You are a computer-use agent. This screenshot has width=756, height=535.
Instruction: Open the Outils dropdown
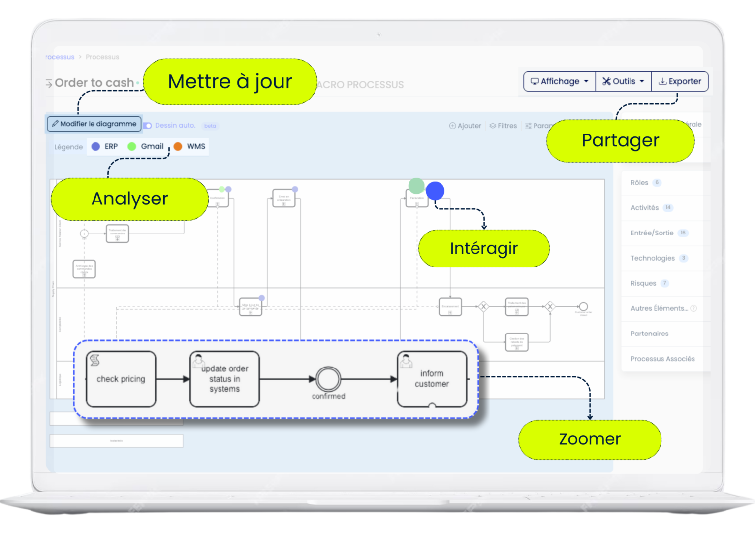tap(623, 81)
